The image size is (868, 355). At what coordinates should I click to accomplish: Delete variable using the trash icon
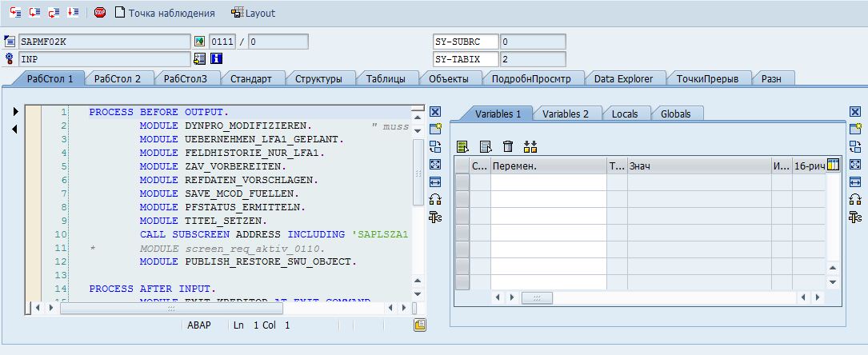click(x=507, y=146)
